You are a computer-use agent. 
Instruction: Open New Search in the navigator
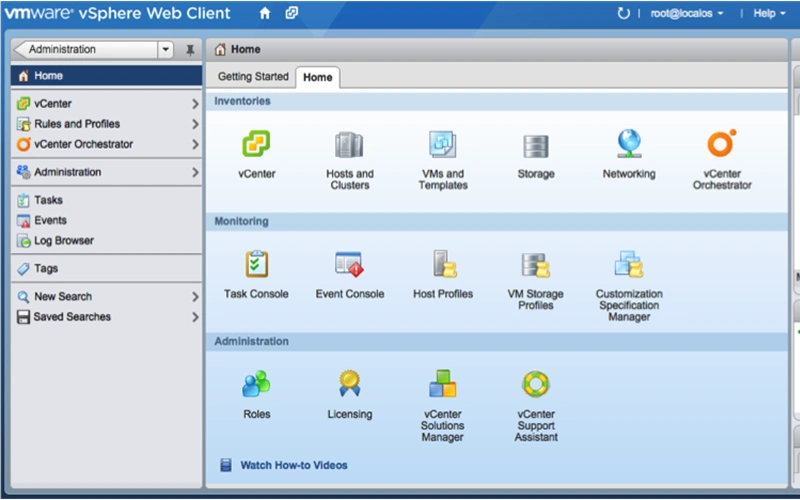[106, 296]
